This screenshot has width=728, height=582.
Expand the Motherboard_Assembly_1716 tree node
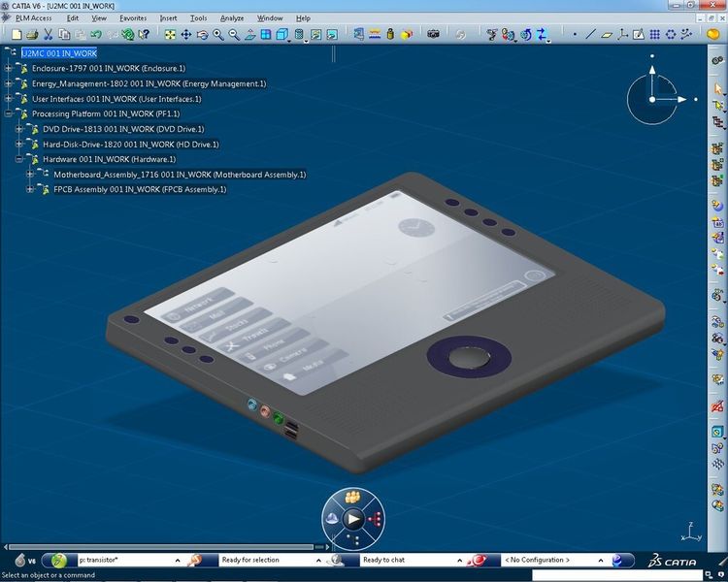coord(30,175)
